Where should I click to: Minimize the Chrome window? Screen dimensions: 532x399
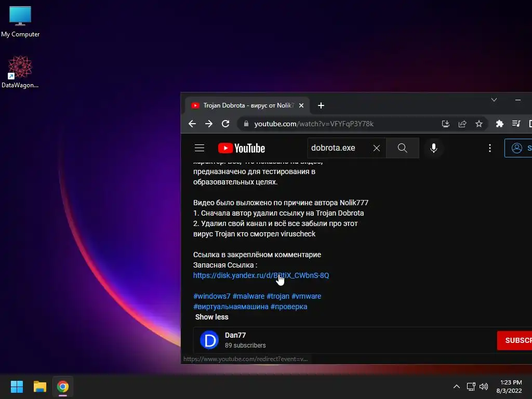coord(518,100)
